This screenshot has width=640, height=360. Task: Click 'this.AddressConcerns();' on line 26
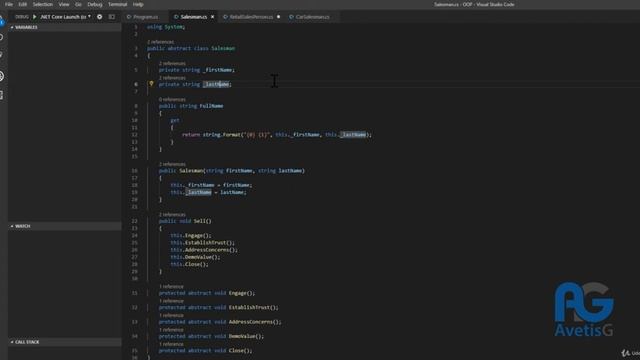point(204,250)
